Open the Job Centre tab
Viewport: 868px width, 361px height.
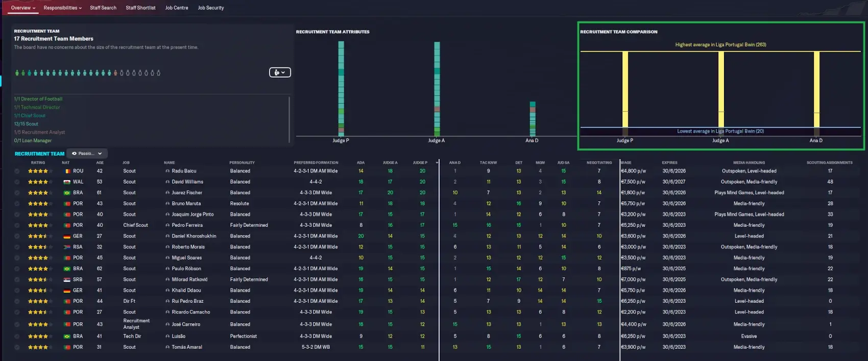[177, 8]
